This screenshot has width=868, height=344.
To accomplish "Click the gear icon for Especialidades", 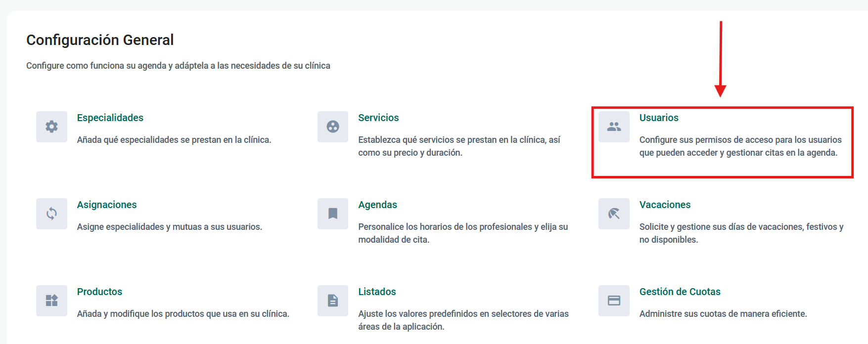I will (x=51, y=127).
